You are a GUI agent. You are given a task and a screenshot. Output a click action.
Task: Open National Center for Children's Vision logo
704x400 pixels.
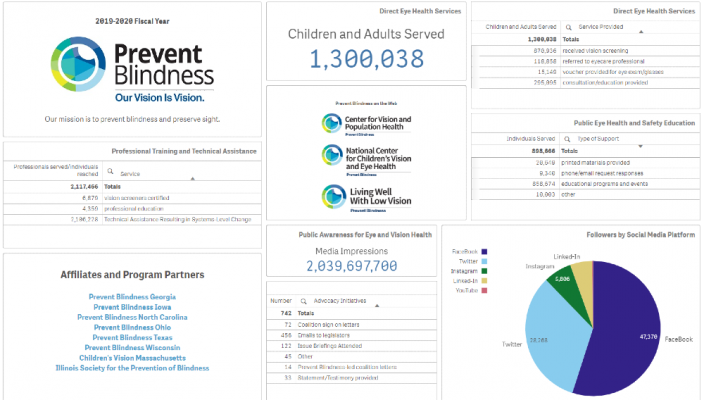click(366, 160)
